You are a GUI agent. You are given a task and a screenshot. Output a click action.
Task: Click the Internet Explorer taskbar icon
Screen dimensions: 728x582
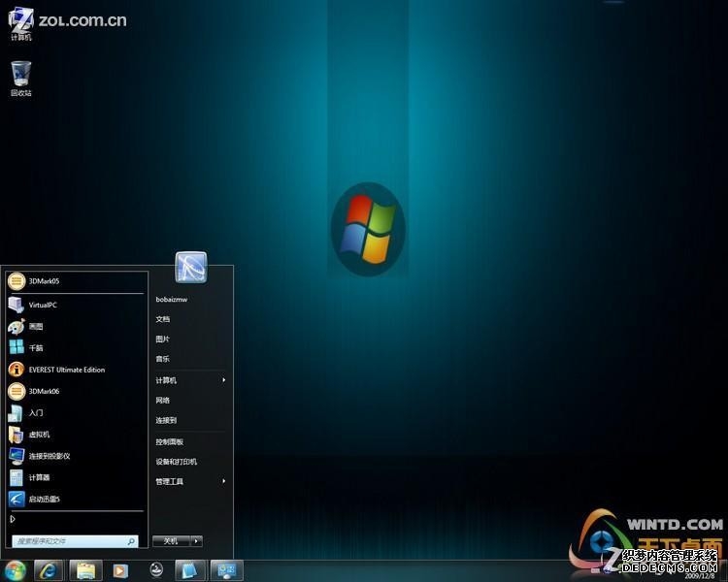coord(50,570)
